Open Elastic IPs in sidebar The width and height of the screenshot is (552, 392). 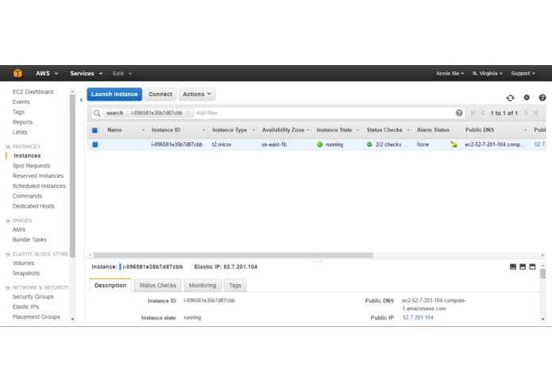click(x=25, y=306)
